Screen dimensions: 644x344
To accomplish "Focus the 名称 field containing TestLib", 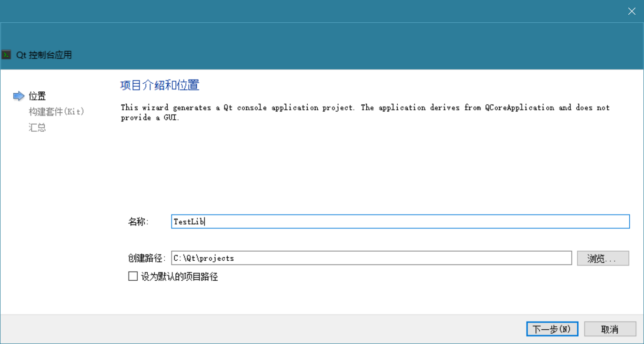I will click(400, 222).
